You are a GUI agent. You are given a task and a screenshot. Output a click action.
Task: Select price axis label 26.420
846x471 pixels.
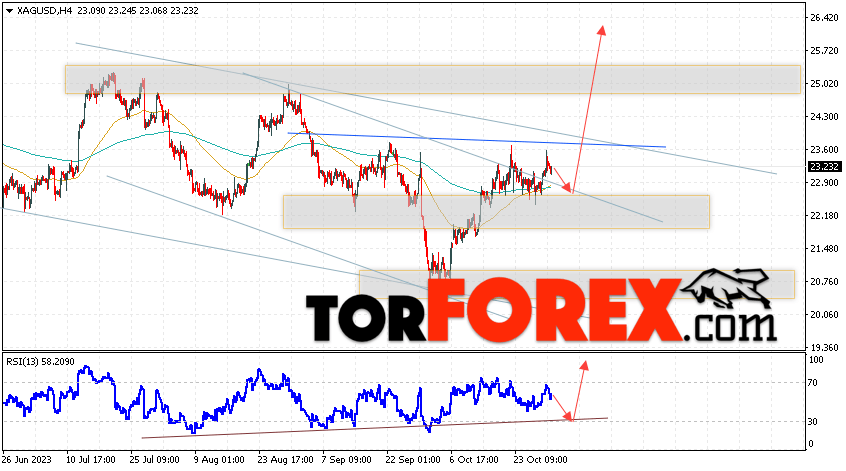824,18
